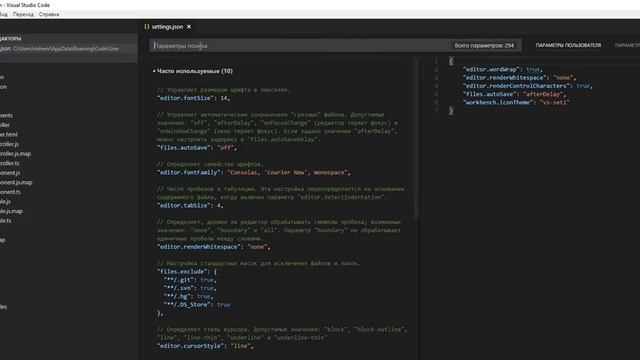640x360 pixels.
Task: Click the "**/.DS_Store": true entry
Action: (197, 305)
